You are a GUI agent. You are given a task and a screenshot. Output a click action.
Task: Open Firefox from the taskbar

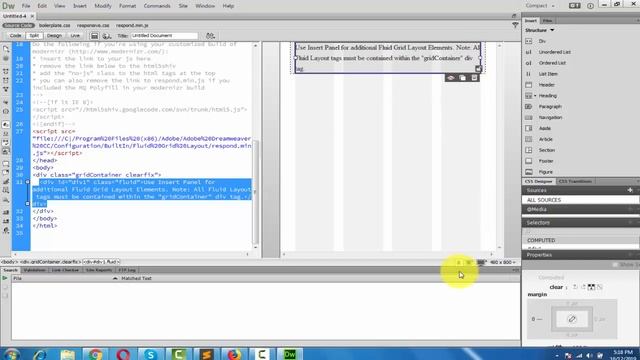[234, 354]
